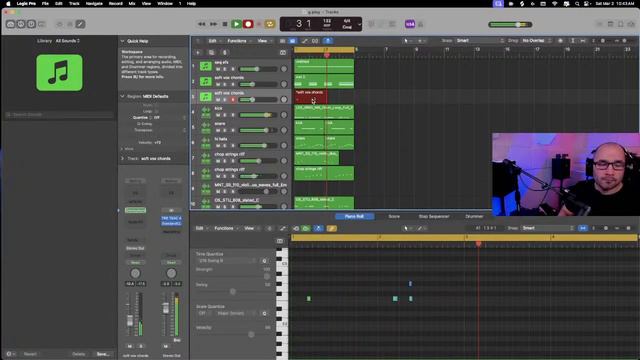Switch to the Drummer tab
This screenshot has width=640, height=360.
[474, 216]
